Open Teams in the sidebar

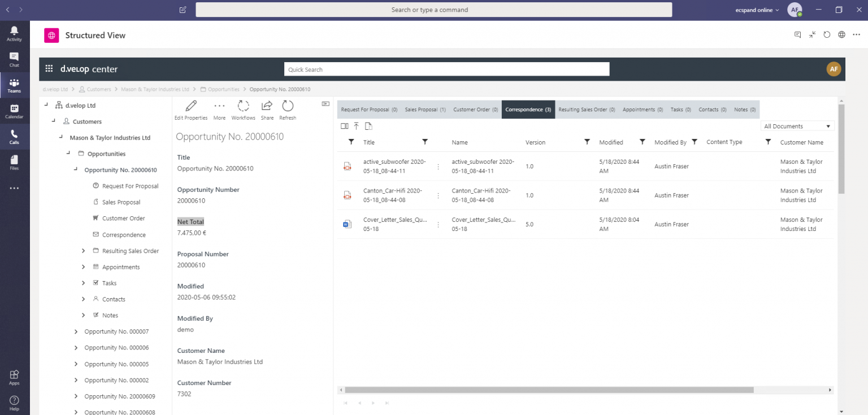click(14, 85)
